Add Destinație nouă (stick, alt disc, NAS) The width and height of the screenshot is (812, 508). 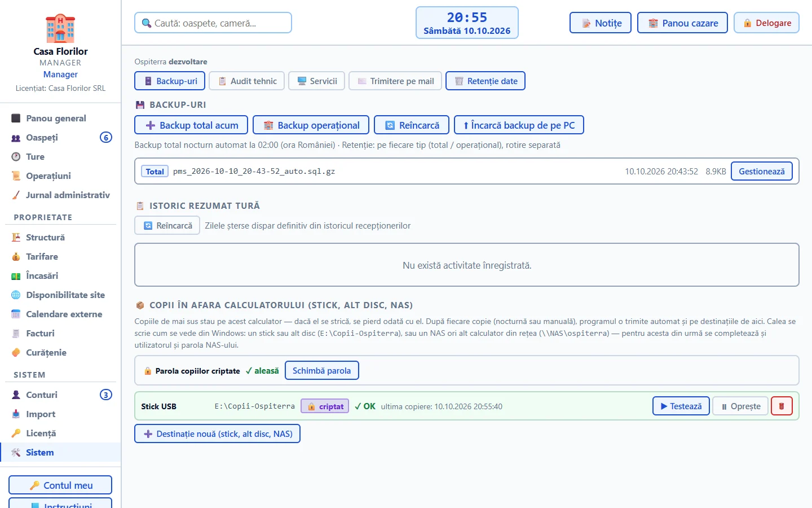pyautogui.click(x=217, y=433)
